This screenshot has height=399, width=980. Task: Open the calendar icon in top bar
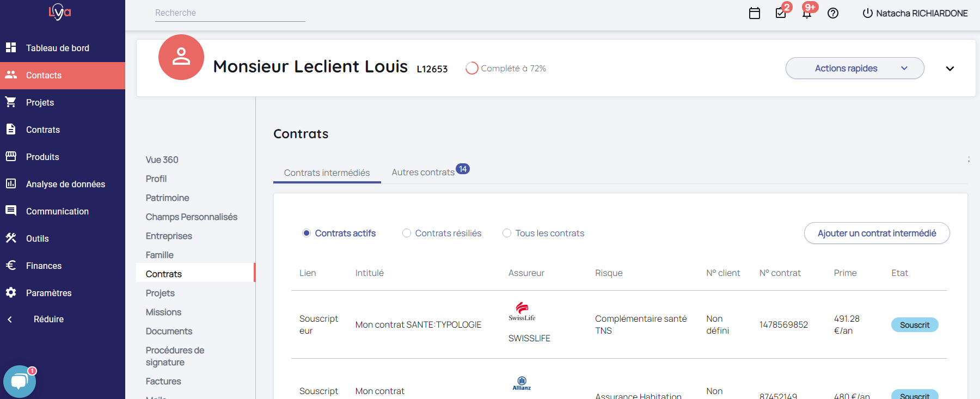click(x=754, y=14)
